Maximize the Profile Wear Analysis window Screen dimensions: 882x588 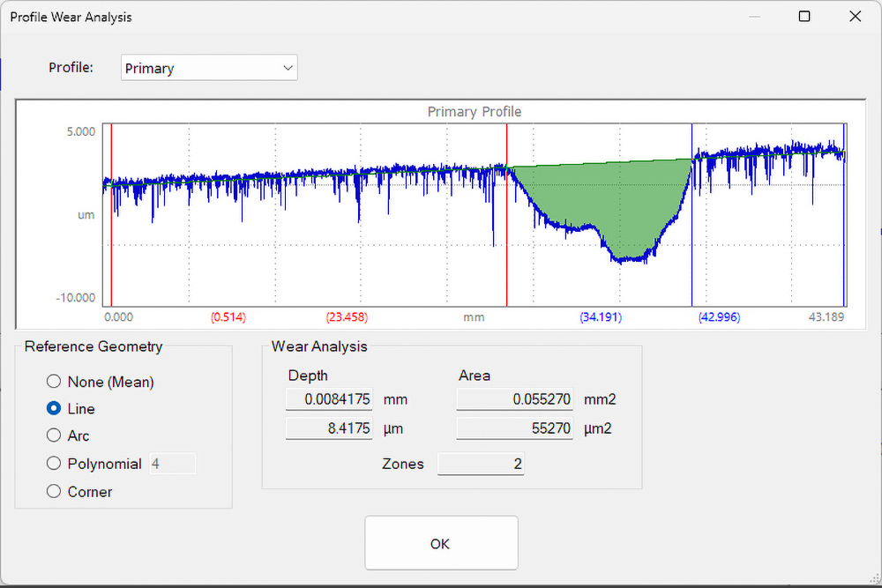[804, 16]
